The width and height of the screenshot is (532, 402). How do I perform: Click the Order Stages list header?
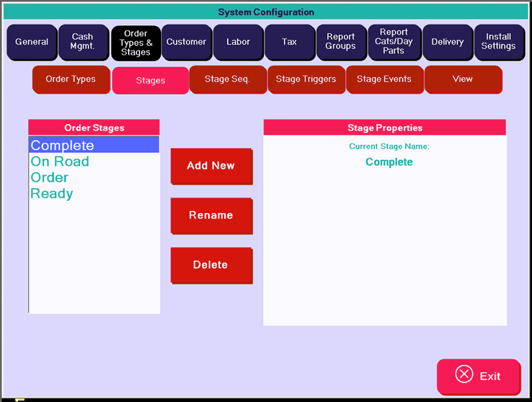coord(94,128)
